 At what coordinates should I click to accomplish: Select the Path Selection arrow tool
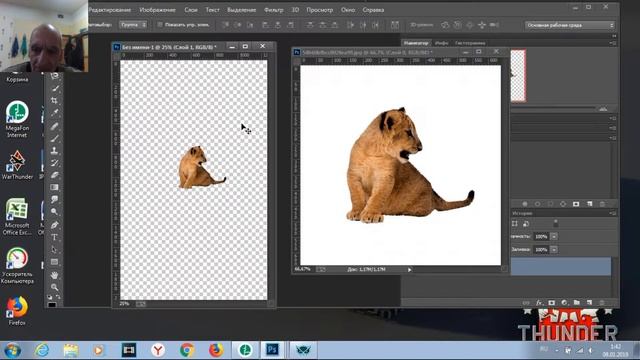click(54, 249)
